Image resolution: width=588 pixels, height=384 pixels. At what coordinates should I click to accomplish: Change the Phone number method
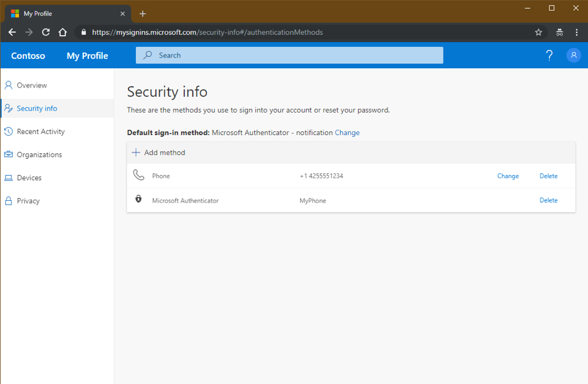coord(507,176)
